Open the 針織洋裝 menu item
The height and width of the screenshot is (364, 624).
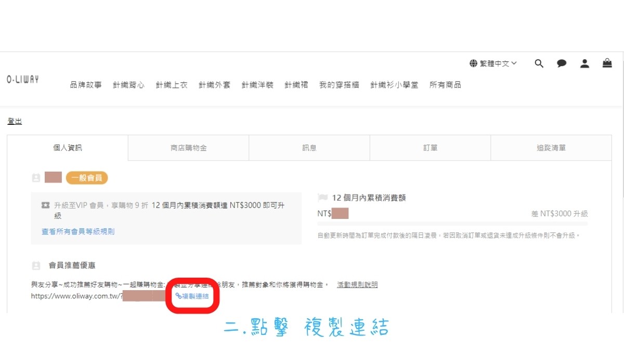(257, 85)
